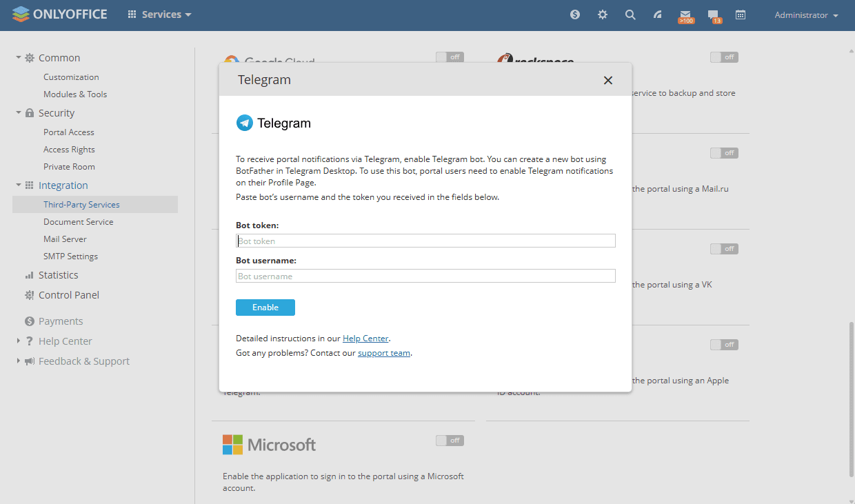
Task: Open Mail Server settings
Action: click(x=65, y=239)
